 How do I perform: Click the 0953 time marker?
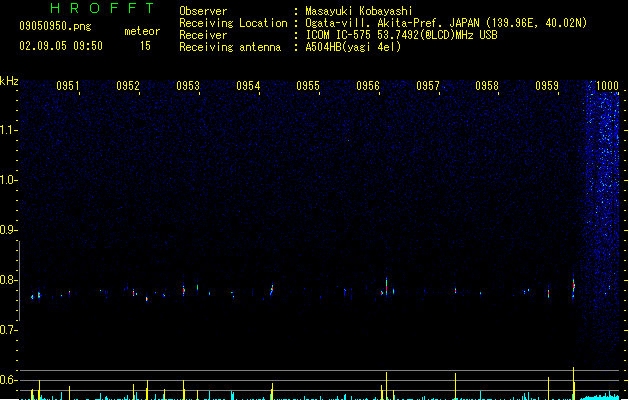[x=188, y=86]
